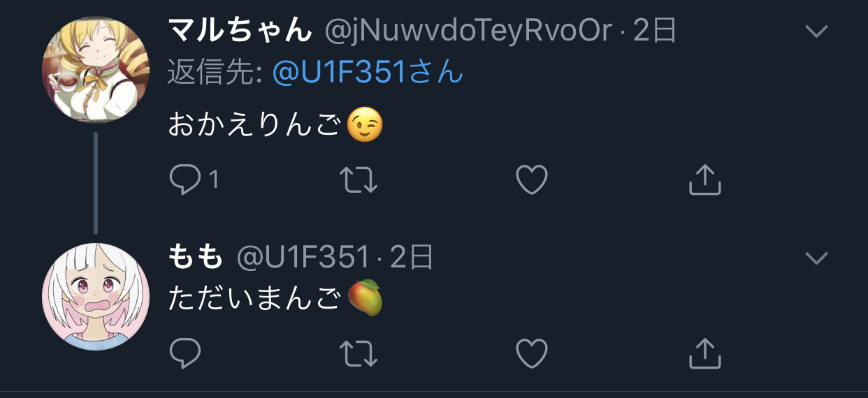Tap the 2日 timestamp on マルちゃん's tweet
868x398 pixels.
click(655, 31)
